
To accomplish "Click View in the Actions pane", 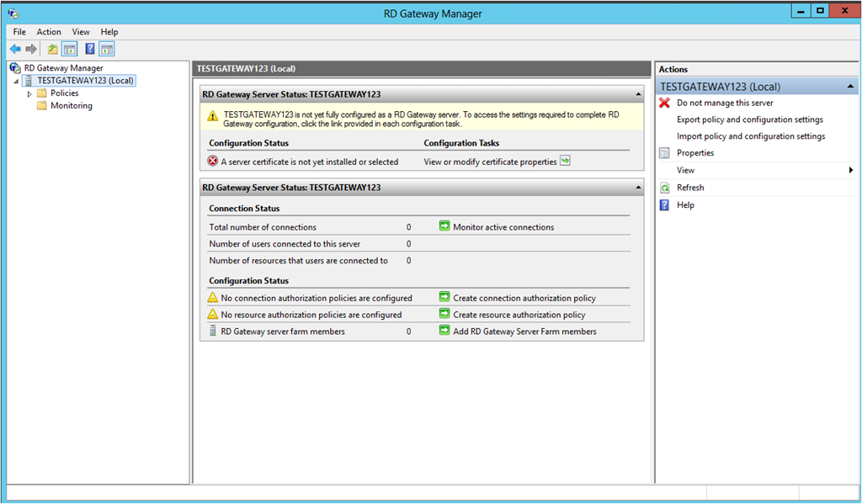I will point(685,170).
